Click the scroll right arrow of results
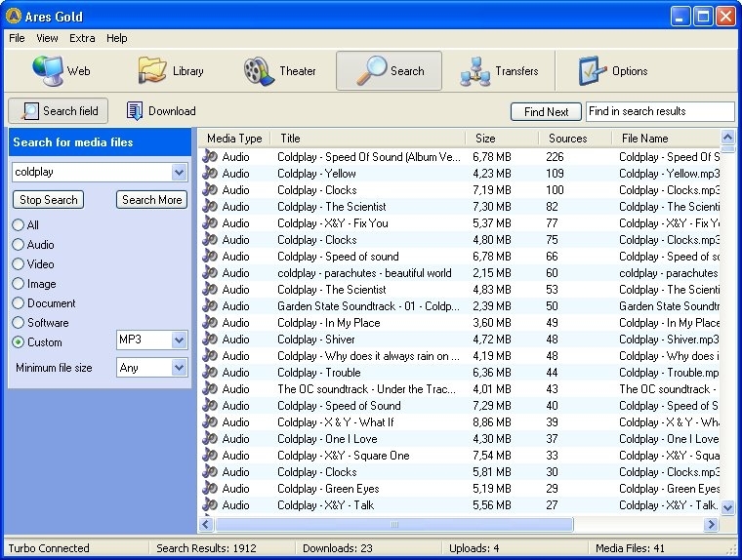Image resolution: width=742 pixels, height=560 pixels. coord(711,524)
